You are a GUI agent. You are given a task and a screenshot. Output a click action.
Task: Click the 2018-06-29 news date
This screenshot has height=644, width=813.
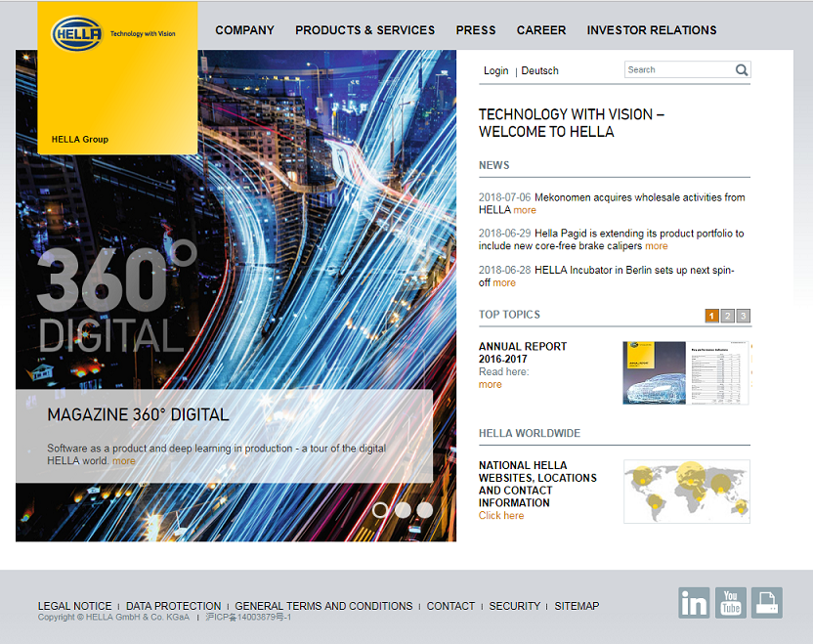pos(504,234)
